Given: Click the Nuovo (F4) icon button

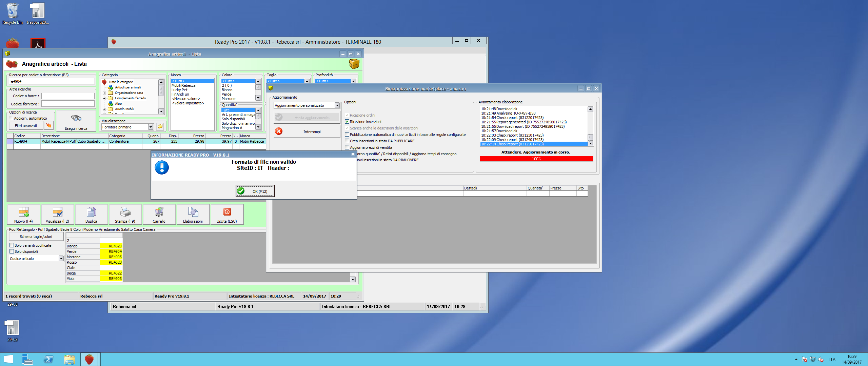Looking at the screenshot, I should (23, 212).
